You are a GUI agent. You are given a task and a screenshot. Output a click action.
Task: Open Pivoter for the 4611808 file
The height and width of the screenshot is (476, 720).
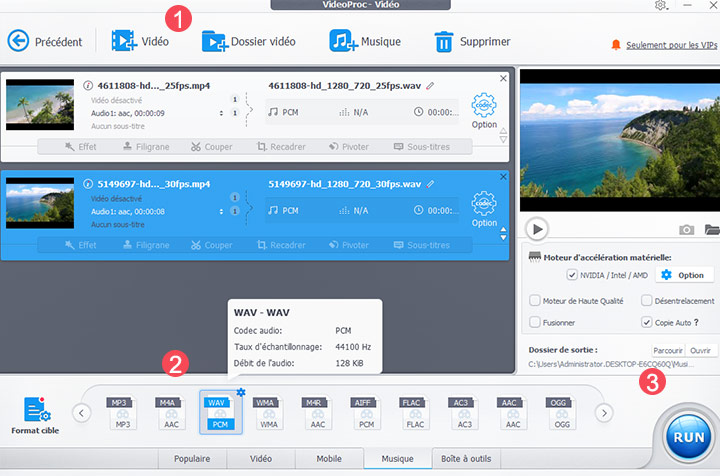349,147
